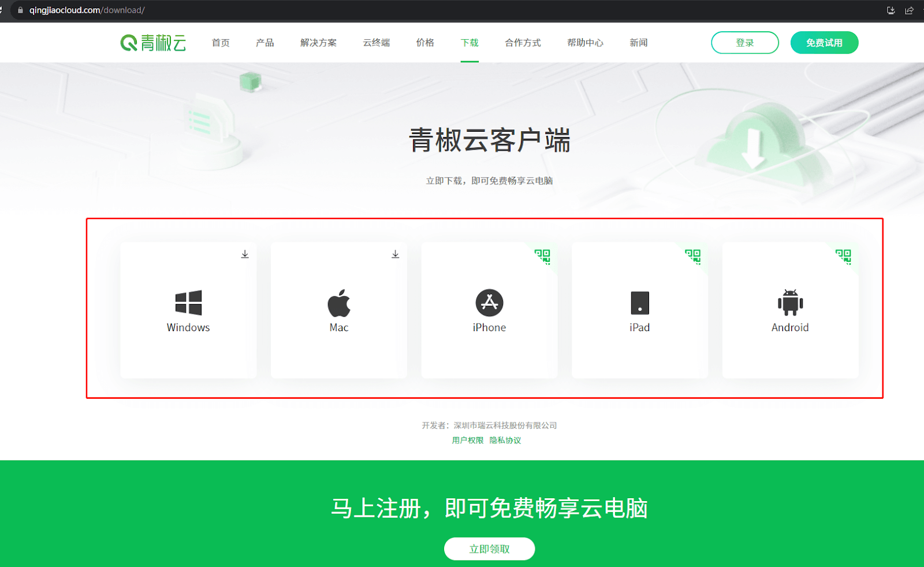The height and width of the screenshot is (567, 924).
Task: Click the 马上注册，即可免费畅享云电脑 banner text
Action: pos(489,509)
